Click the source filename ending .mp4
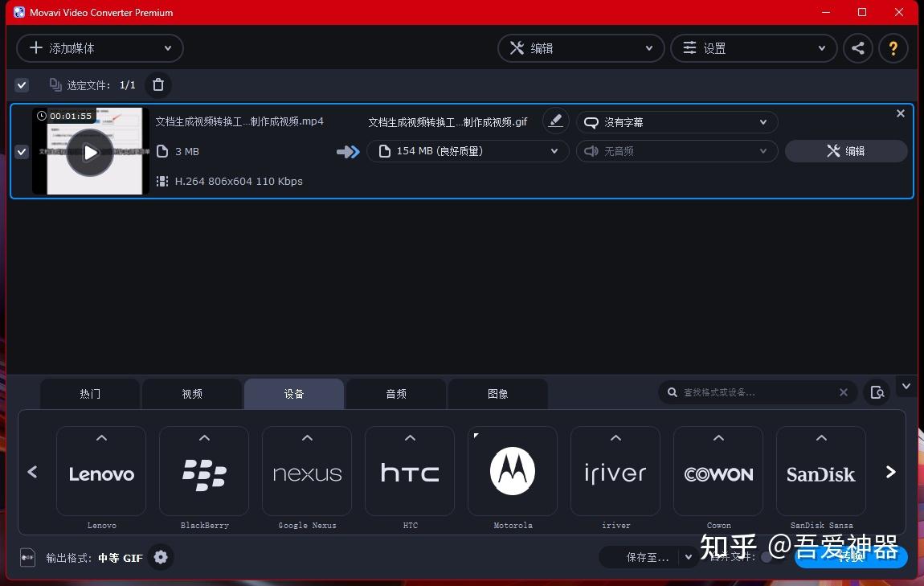 point(239,121)
